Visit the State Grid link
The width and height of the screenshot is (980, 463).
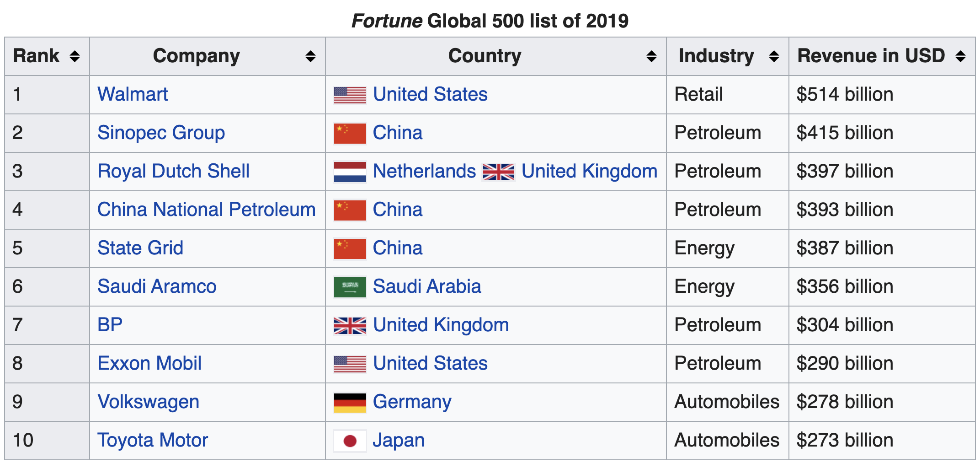(140, 248)
